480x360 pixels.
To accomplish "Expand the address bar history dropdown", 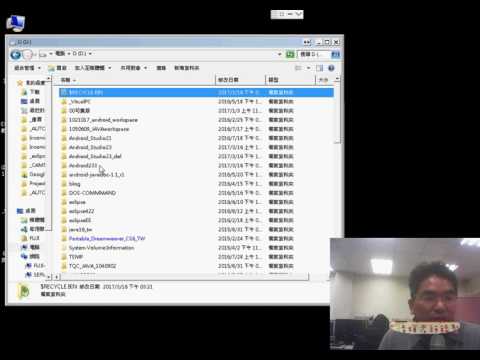I will 279,54.
